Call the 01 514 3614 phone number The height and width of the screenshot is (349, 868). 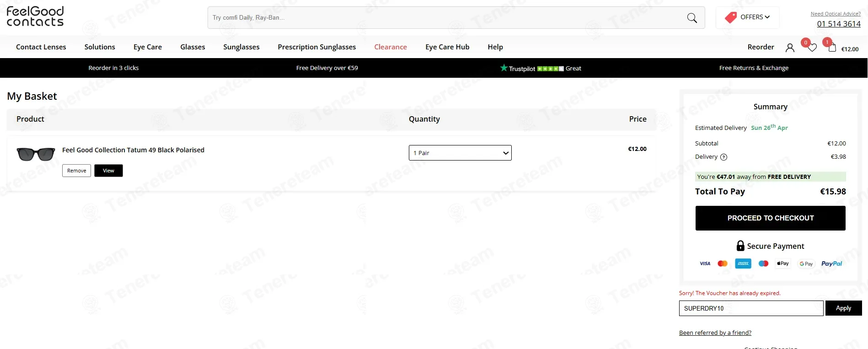[839, 24]
